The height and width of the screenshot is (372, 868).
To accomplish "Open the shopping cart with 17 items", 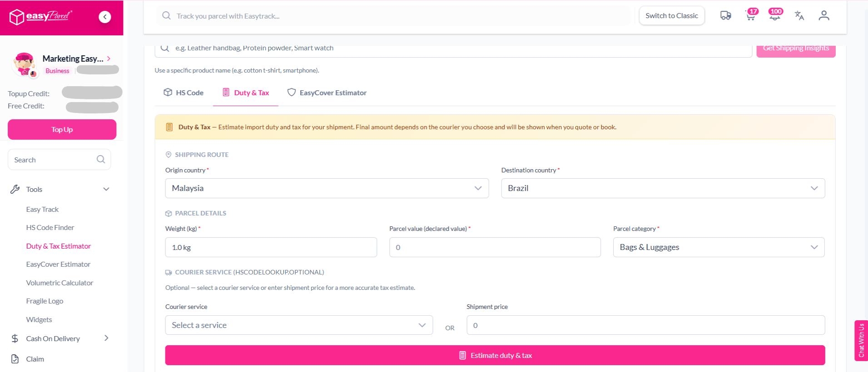I will [751, 15].
